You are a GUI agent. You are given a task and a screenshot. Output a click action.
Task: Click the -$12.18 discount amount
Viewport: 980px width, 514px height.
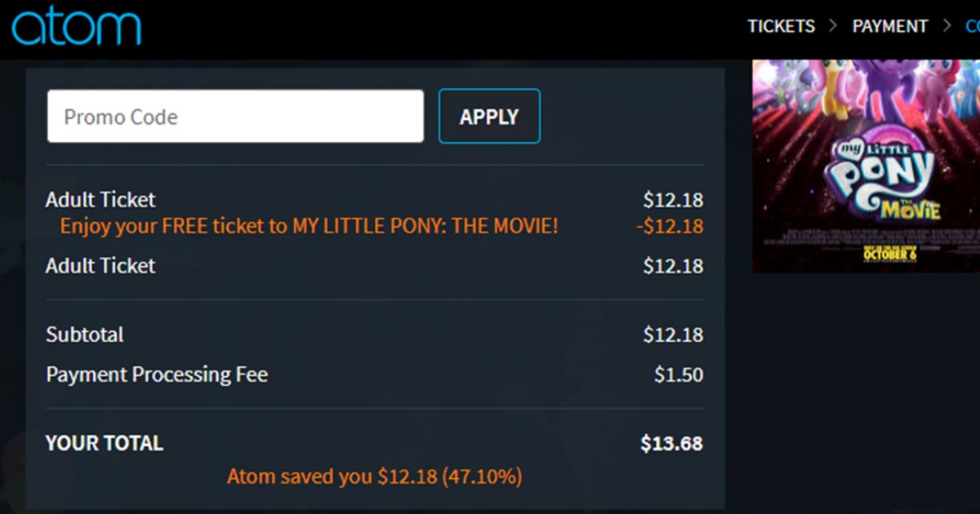click(x=669, y=226)
